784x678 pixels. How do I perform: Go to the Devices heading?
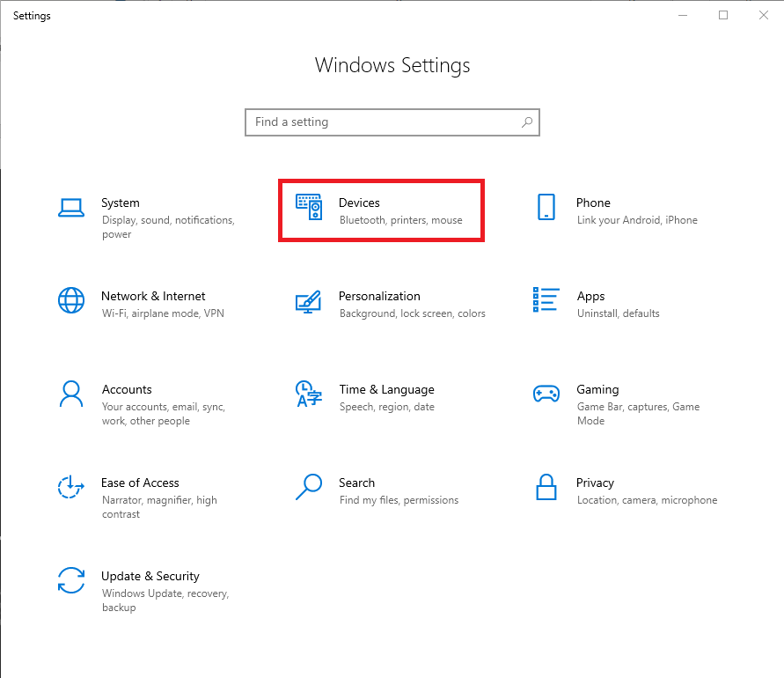359,203
